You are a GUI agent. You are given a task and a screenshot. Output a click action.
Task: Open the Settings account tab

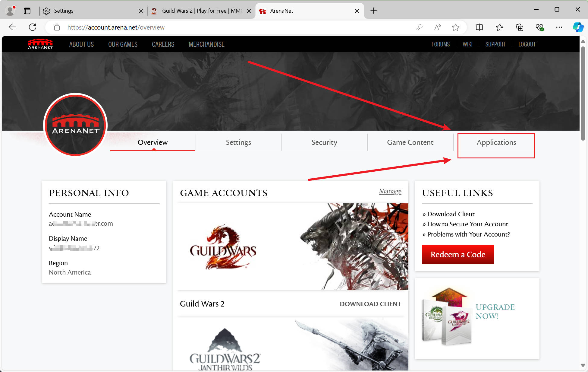(x=238, y=142)
